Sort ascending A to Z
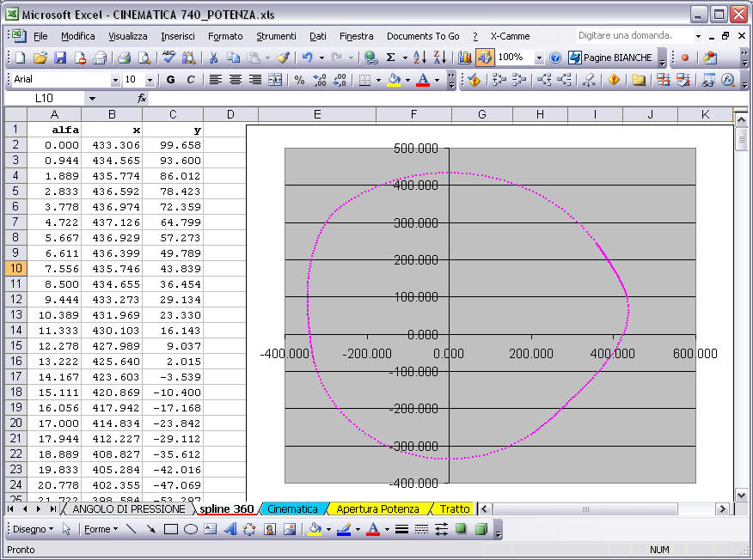This screenshot has width=753, height=560. click(x=419, y=58)
